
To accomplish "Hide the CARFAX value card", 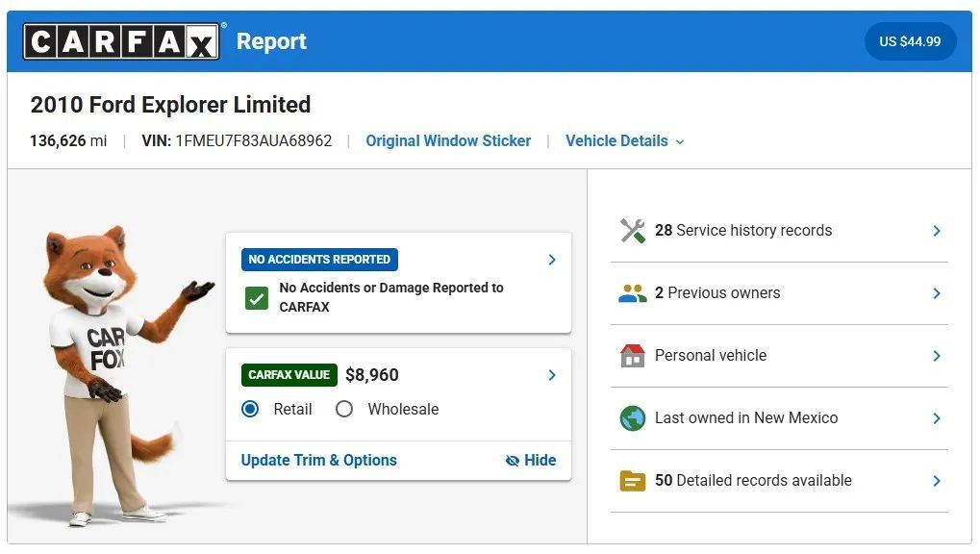I will click(x=531, y=461).
